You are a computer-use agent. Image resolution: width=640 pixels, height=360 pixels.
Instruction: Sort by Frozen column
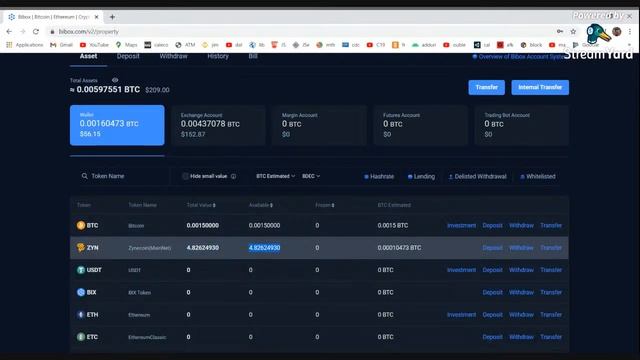point(325,205)
